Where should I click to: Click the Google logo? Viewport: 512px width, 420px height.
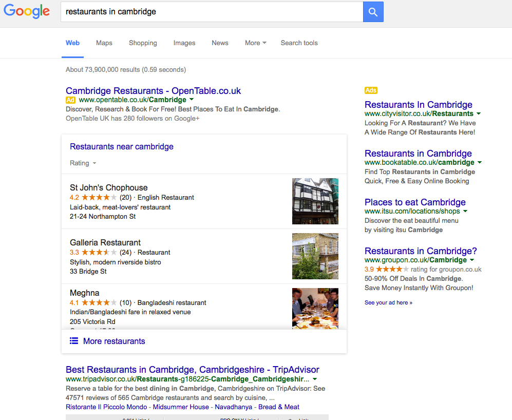(27, 11)
